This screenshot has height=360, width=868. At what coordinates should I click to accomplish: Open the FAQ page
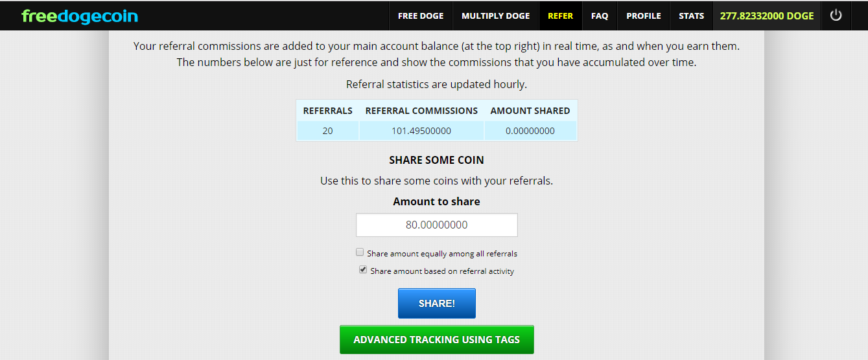pos(600,16)
